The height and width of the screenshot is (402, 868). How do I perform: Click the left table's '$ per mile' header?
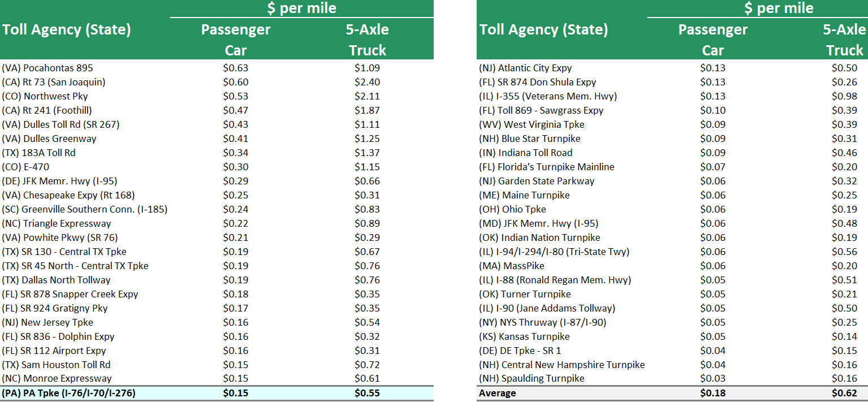click(301, 8)
